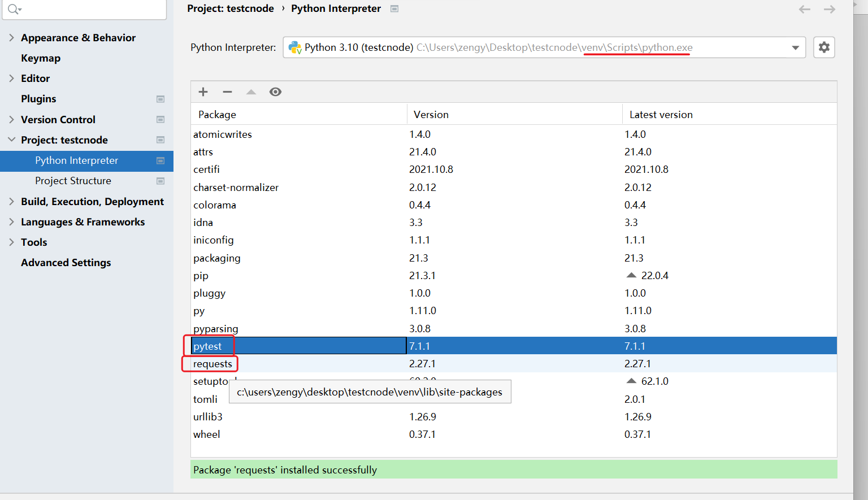Expand the Version Control section
The height and width of the screenshot is (500, 868).
(11, 119)
